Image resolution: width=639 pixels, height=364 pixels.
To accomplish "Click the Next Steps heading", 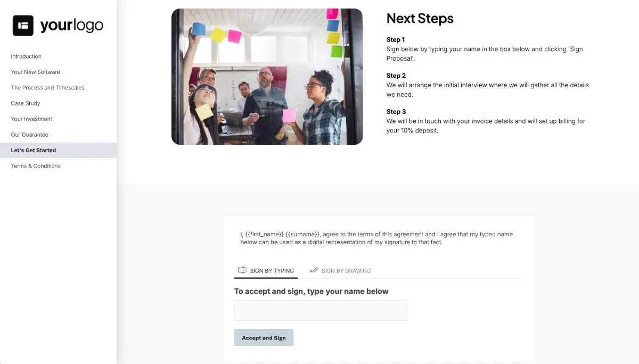I will tap(420, 19).
